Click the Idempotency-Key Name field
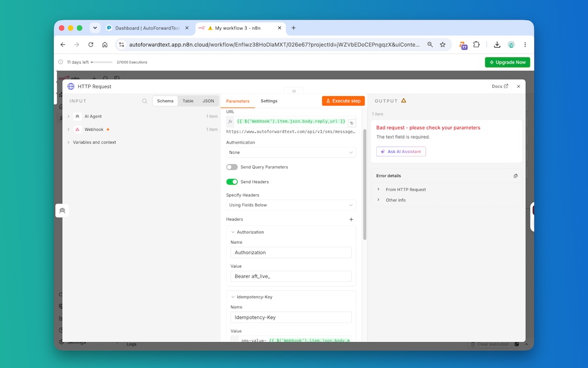 pyautogui.click(x=291, y=317)
